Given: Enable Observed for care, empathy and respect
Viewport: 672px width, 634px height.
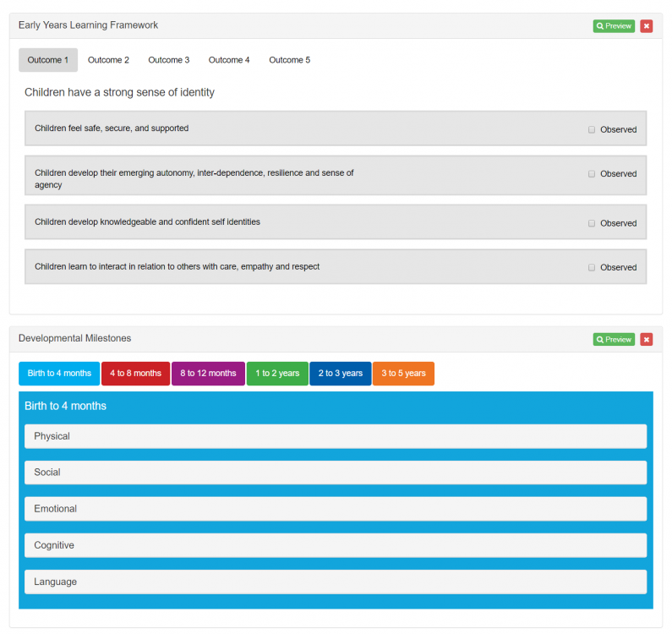Looking at the screenshot, I should coord(592,267).
